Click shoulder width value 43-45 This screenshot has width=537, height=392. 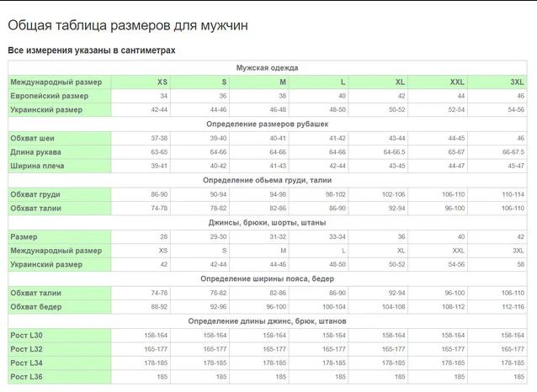tap(397, 166)
